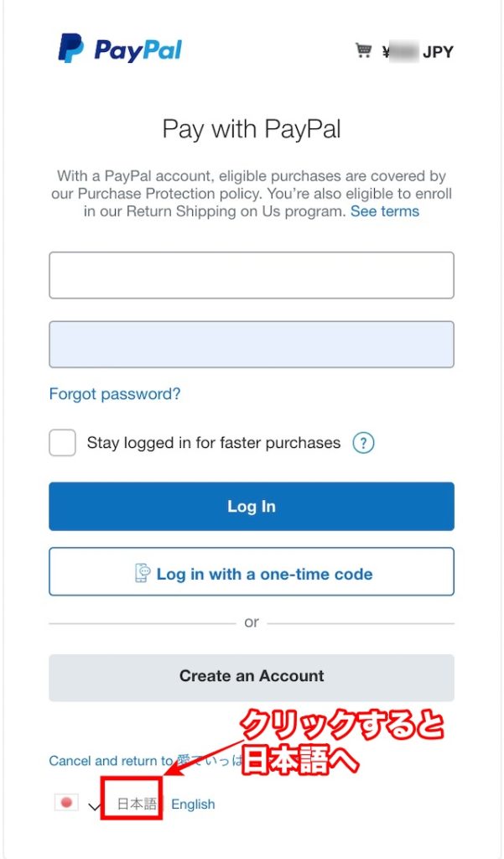
Task: Open the 'See terms' link
Action: 385,211
